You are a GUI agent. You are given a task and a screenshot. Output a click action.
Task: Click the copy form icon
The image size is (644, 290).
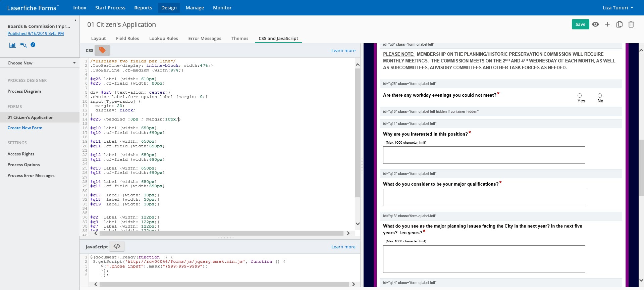[619, 25]
